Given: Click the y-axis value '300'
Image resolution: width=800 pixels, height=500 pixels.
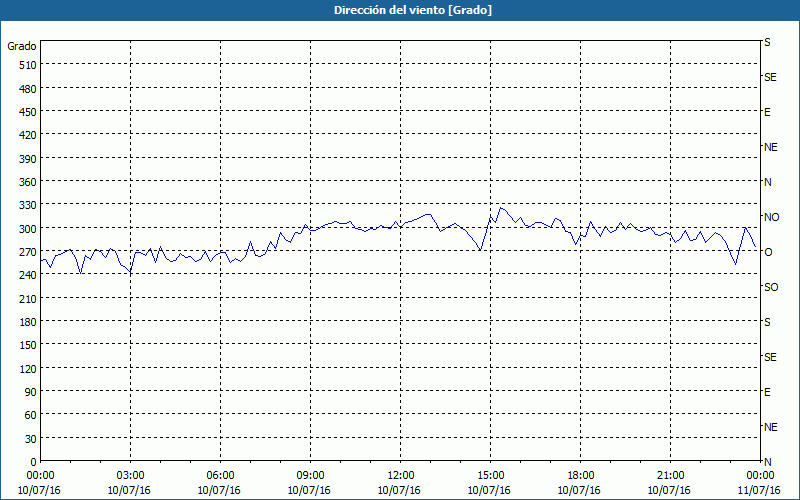Looking at the screenshot, I should [28, 229].
